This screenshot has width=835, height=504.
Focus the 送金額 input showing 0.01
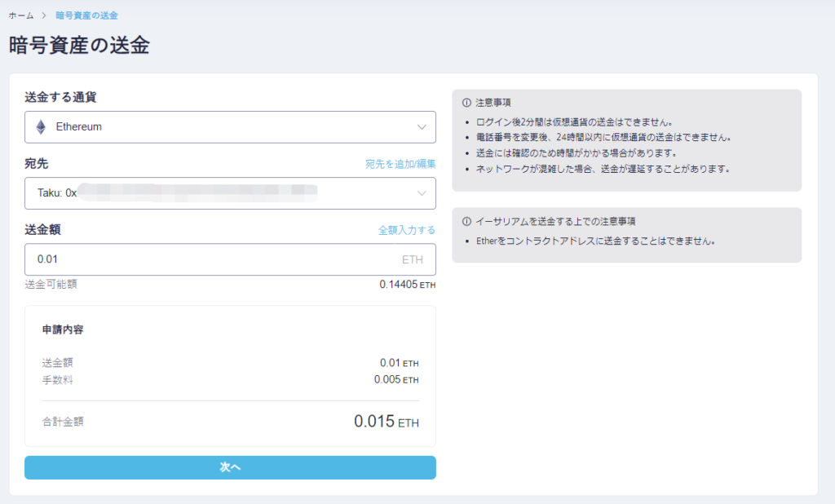(x=230, y=259)
